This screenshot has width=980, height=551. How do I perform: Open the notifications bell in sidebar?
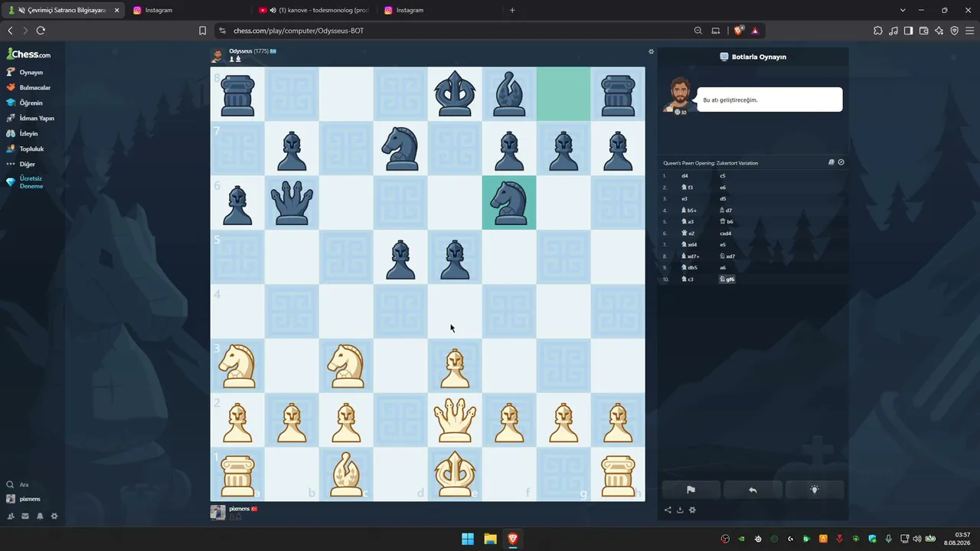pos(40,516)
